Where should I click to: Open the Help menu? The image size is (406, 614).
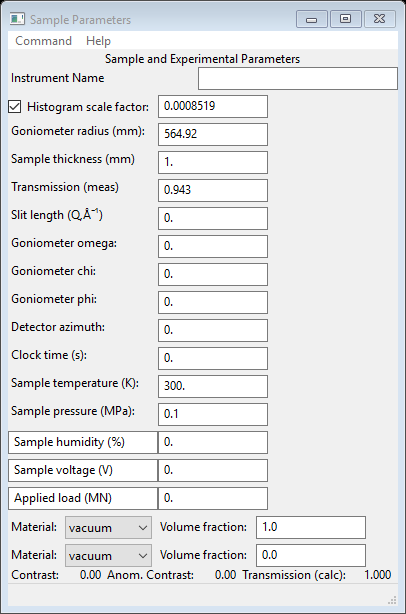pyautogui.click(x=98, y=41)
